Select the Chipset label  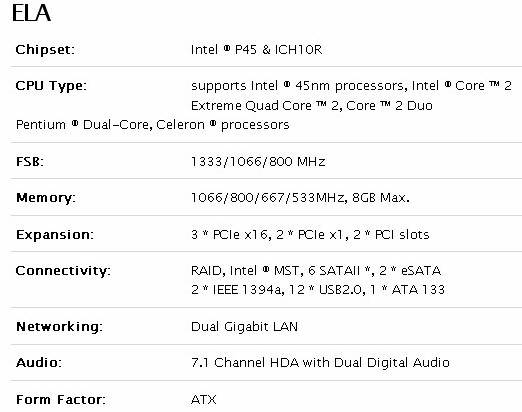45,50
